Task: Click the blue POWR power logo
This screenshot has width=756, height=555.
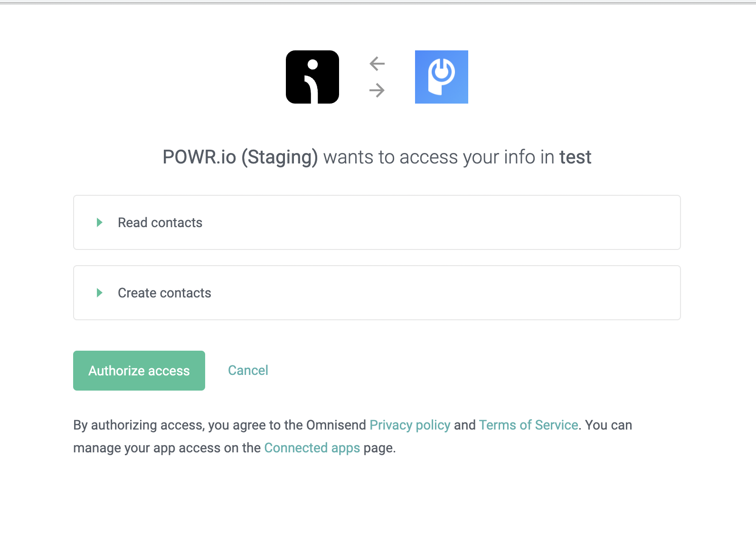Action: [442, 77]
